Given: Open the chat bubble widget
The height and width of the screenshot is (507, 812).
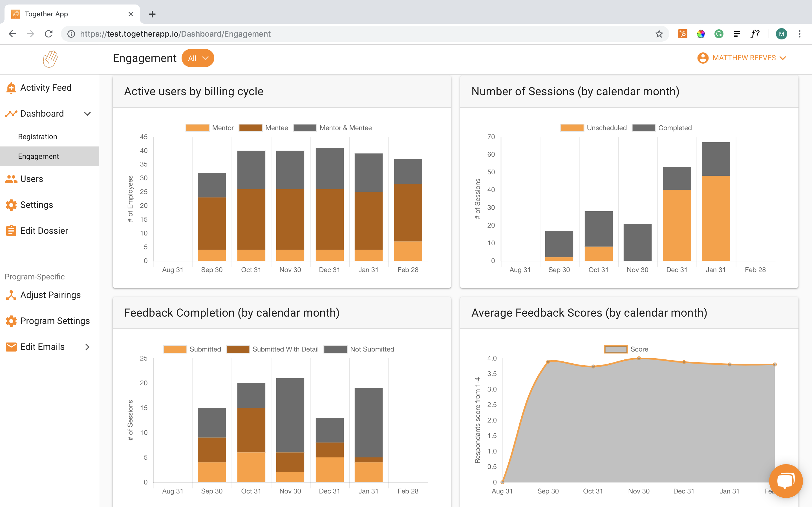Looking at the screenshot, I should (x=785, y=481).
